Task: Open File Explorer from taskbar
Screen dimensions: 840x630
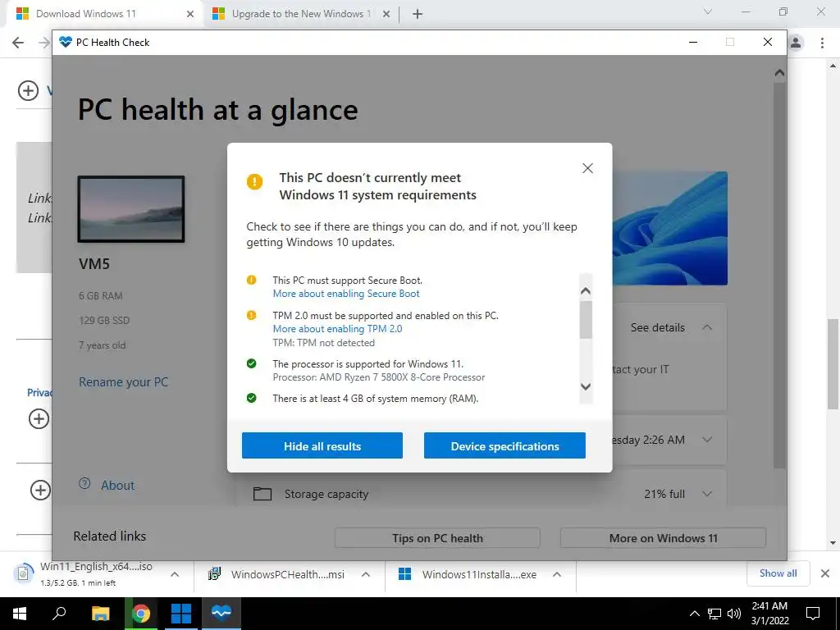Action: click(x=100, y=614)
